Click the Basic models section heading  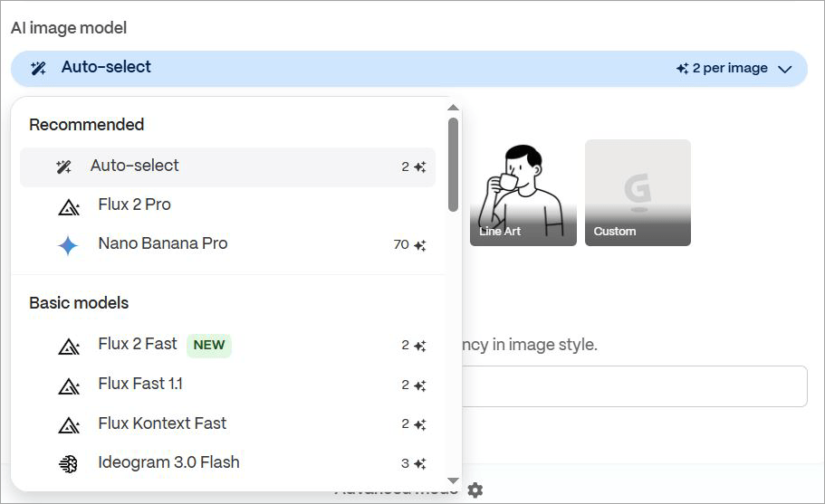(79, 303)
